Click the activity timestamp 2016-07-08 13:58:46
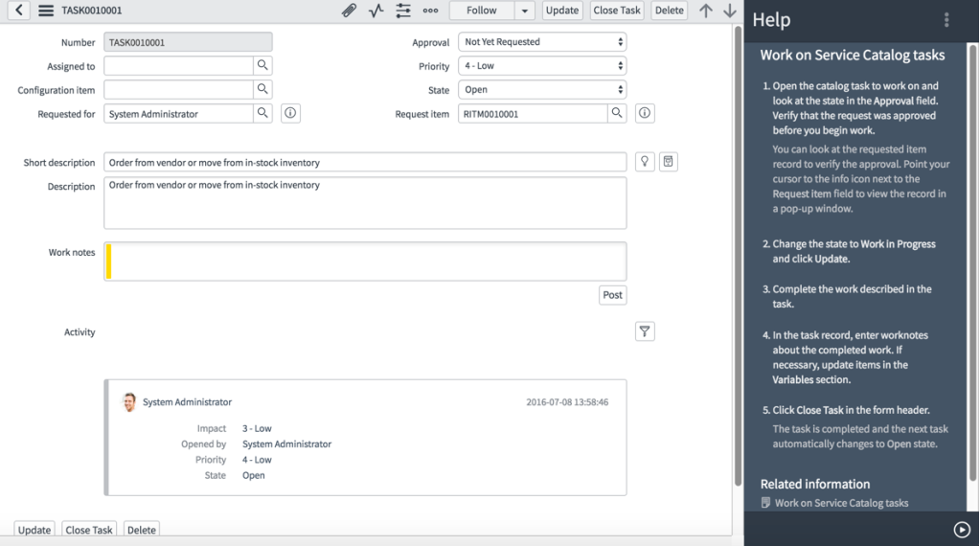 pos(567,402)
